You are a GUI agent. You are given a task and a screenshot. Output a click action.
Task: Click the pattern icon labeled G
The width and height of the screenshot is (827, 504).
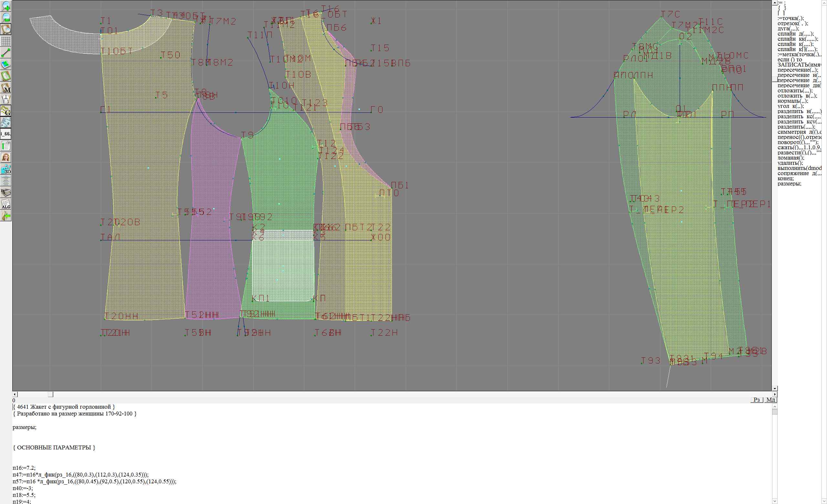[6, 111]
